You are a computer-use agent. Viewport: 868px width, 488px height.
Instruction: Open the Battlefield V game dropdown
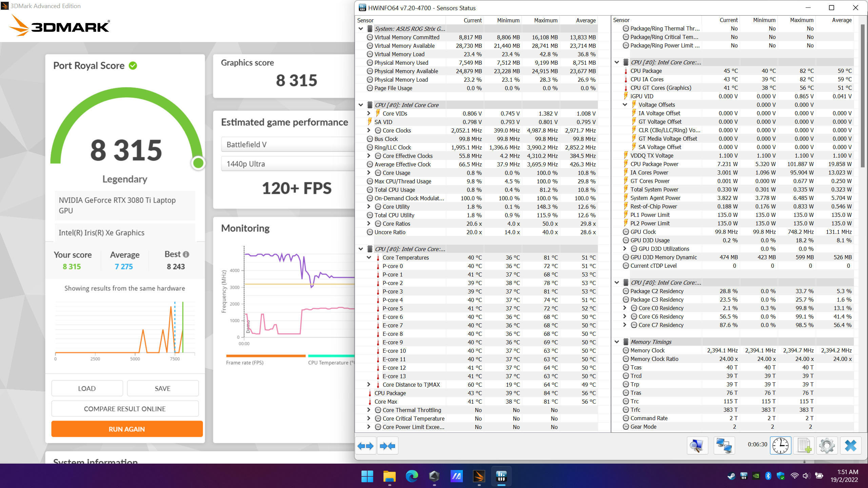click(288, 144)
